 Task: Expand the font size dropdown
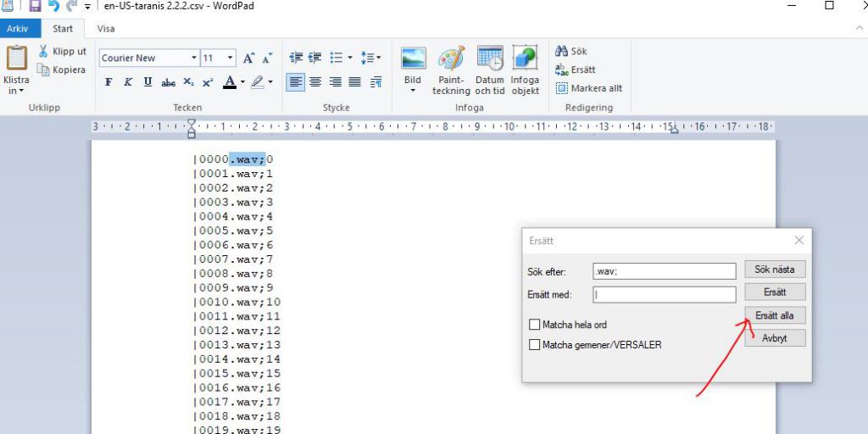coord(231,58)
